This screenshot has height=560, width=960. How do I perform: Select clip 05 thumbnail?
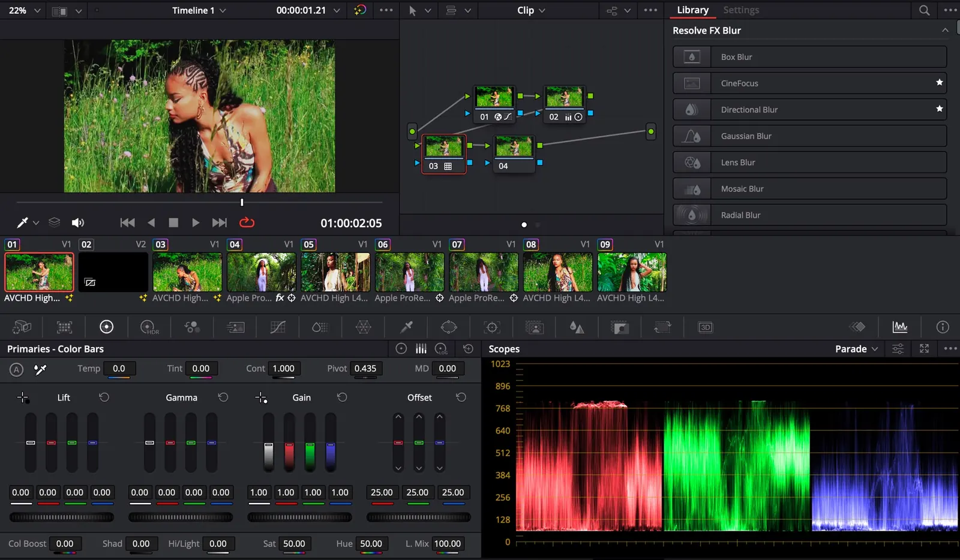pyautogui.click(x=335, y=272)
